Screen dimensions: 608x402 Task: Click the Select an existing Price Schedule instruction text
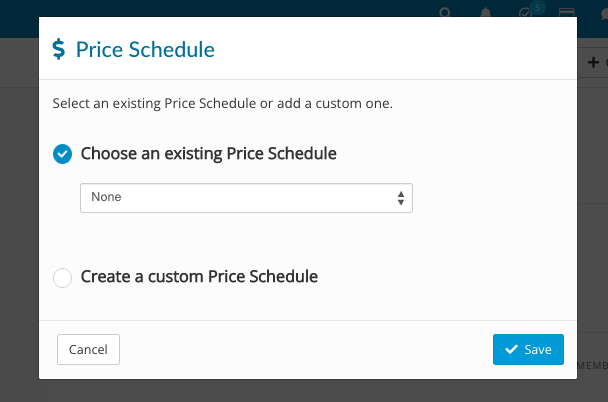pyautogui.click(x=223, y=104)
